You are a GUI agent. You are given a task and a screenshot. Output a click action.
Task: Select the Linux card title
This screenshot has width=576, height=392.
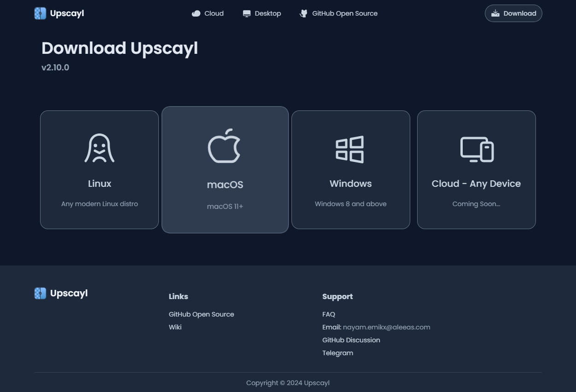point(99,184)
